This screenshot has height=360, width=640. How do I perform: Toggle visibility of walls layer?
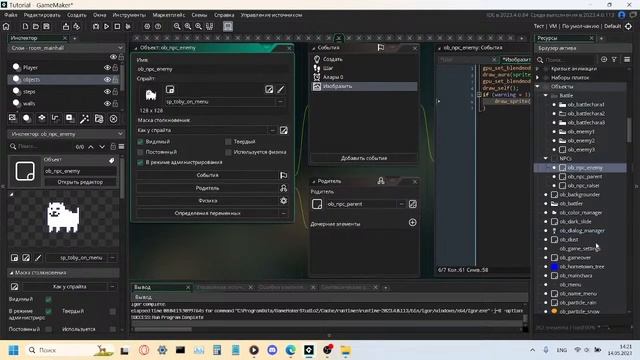(x=107, y=104)
